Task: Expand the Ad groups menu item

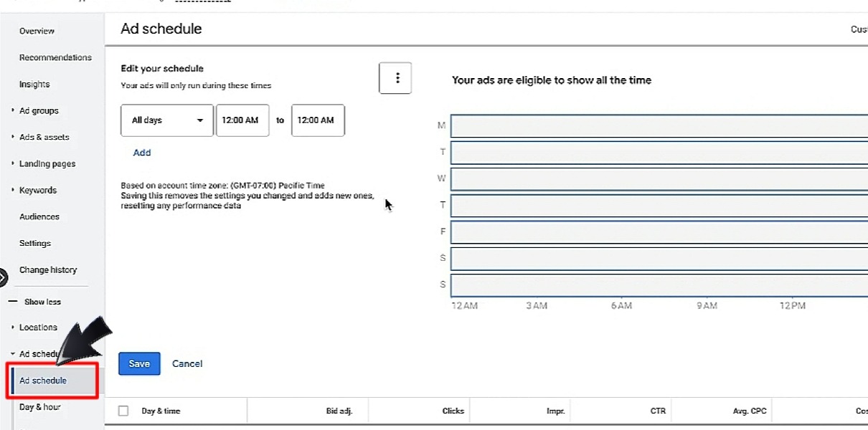Action: (39, 111)
